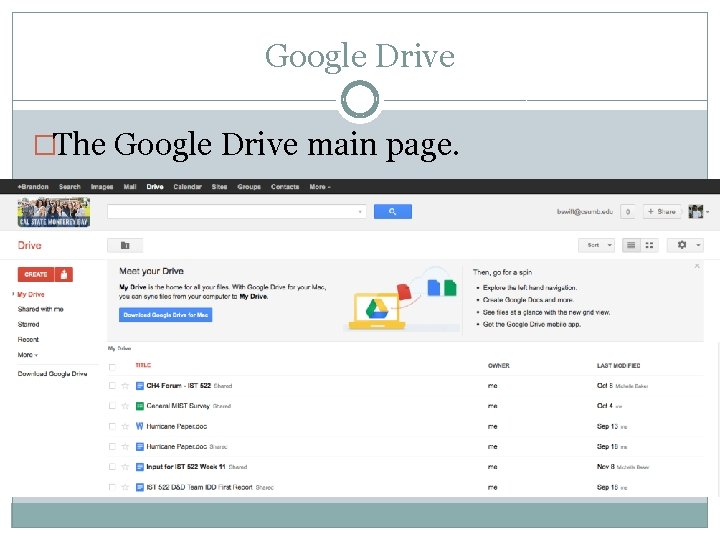The height and width of the screenshot is (540, 720).
Task: Expand More in left sidebar
Action: click(28, 355)
